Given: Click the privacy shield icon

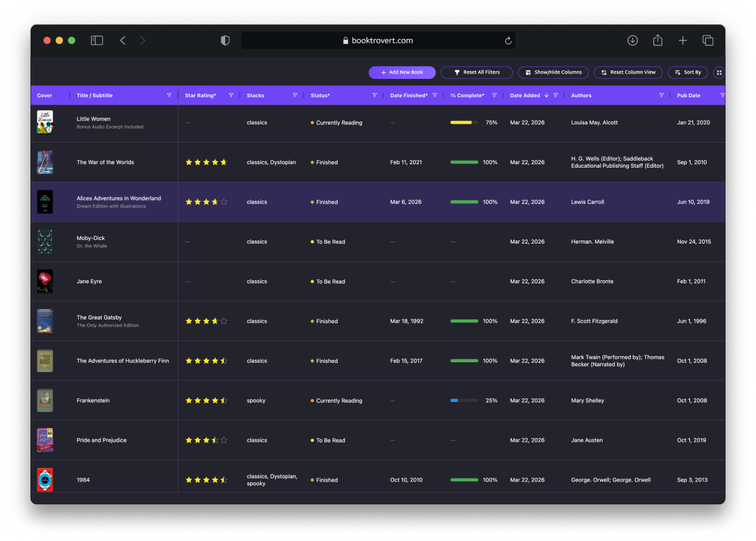Looking at the screenshot, I should pyautogui.click(x=225, y=40).
